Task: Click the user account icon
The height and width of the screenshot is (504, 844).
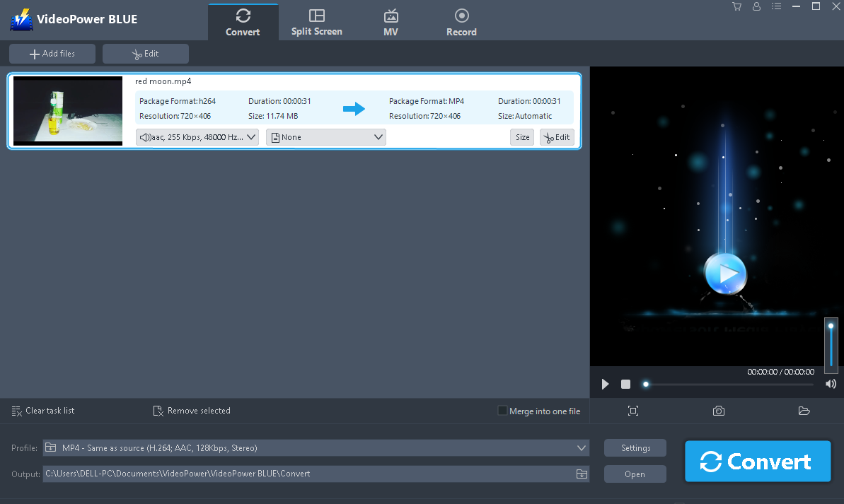Action: 756,6
